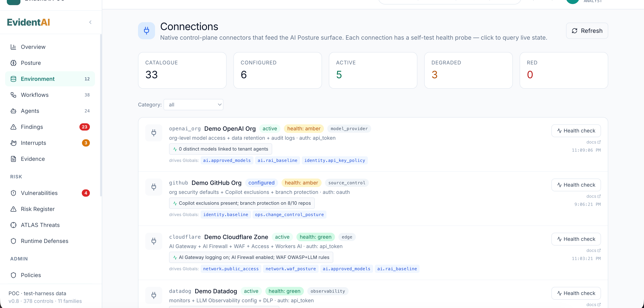Viewport: 644px width, 308px height.
Task: Click the ai.rai_baseline tag on Cloudflare row
Action: pyautogui.click(x=397, y=269)
